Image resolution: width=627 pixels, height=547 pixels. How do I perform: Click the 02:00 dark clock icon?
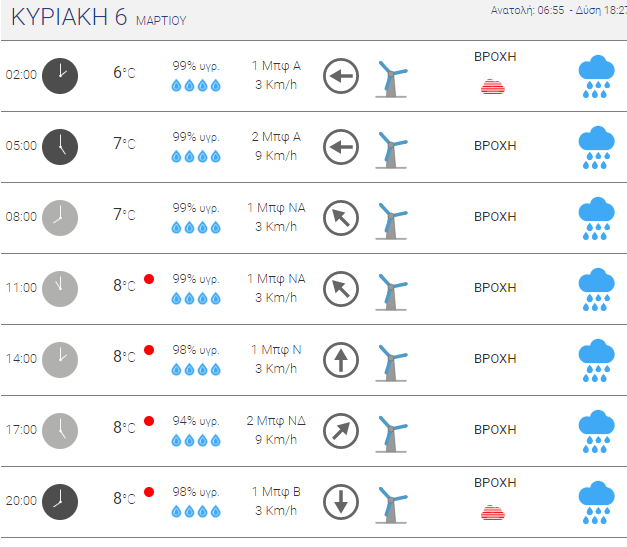60,76
